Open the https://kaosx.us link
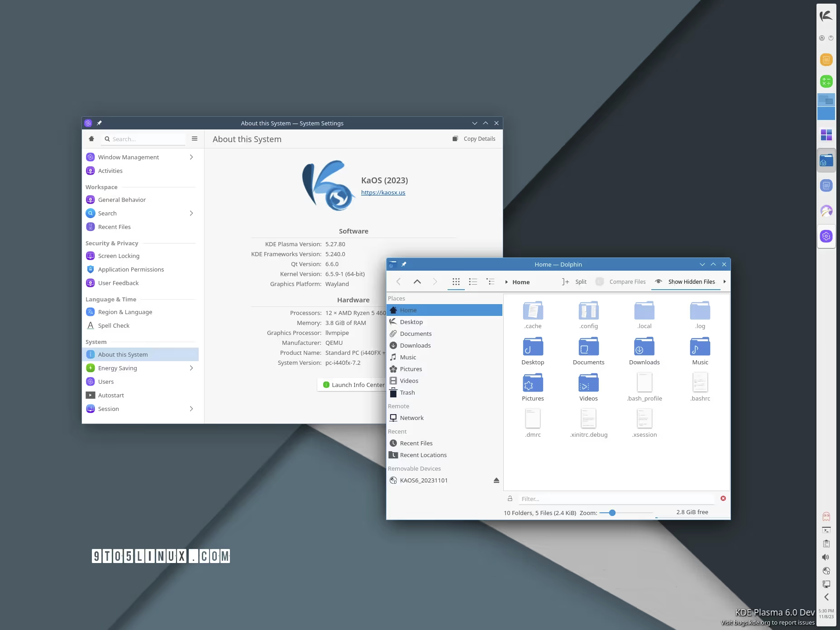The width and height of the screenshot is (840, 630). 383,192
